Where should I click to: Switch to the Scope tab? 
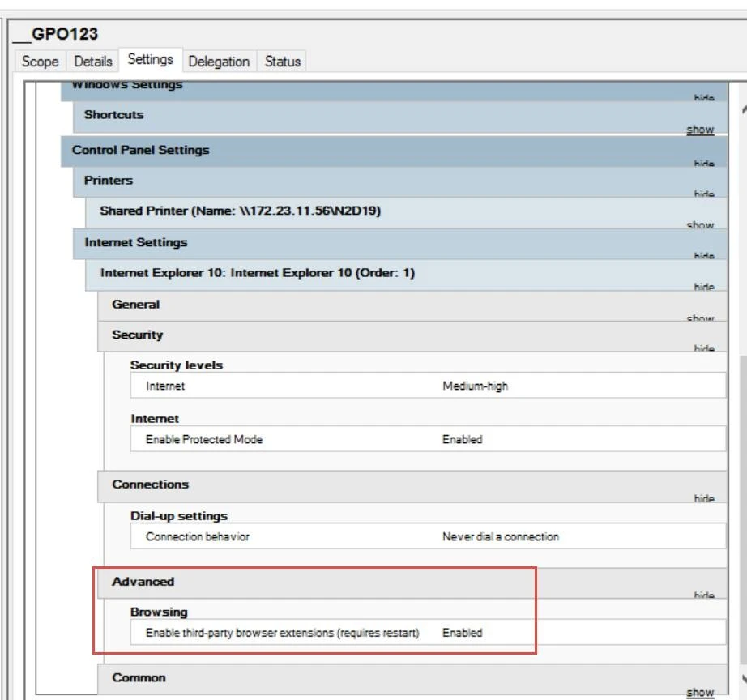click(40, 62)
